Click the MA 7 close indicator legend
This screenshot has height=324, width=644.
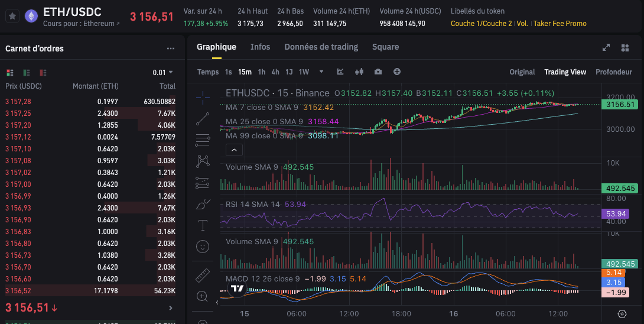[262, 108]
